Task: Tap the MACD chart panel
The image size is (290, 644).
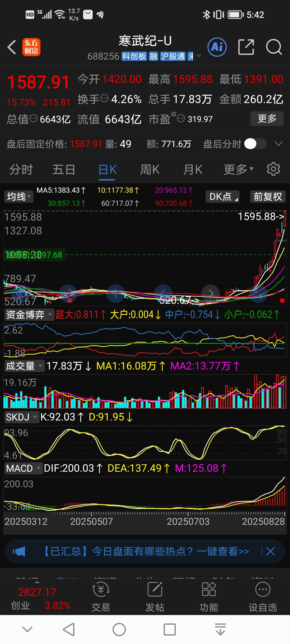Action: point(145,494)
